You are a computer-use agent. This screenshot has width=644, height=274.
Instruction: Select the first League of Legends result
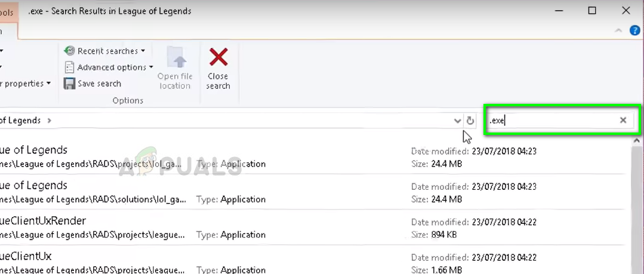[x=36, y=150]
